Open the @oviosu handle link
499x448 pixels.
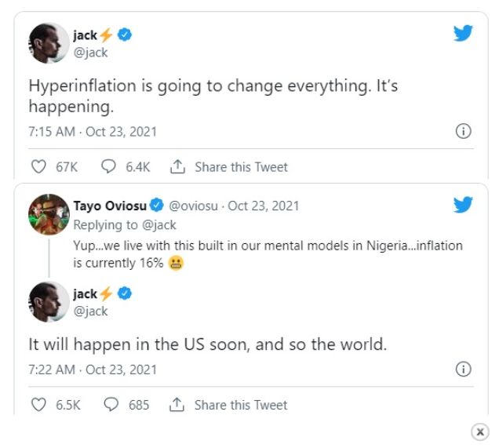pyautogui.click(x=195, y=206)
